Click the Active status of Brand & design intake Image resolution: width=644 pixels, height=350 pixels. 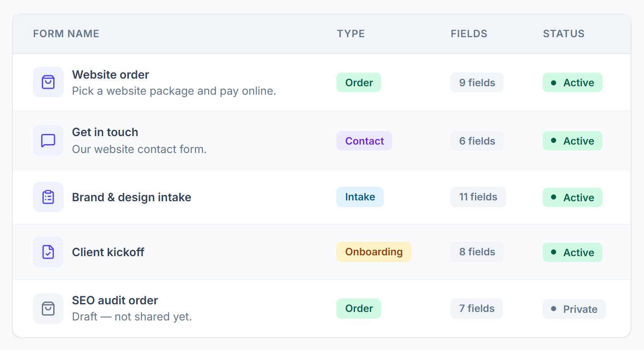(573, 197)
